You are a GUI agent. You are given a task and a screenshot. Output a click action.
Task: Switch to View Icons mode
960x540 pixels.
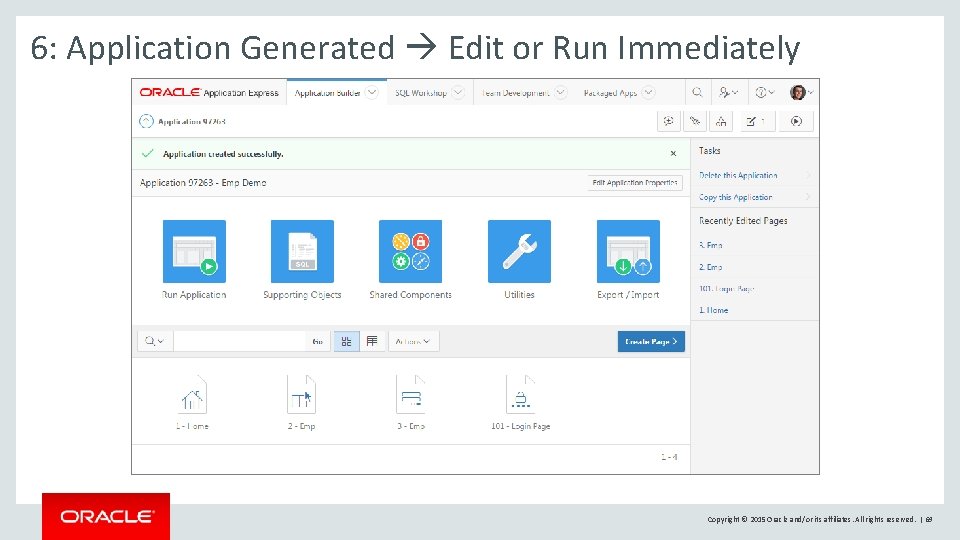point(347,342)
